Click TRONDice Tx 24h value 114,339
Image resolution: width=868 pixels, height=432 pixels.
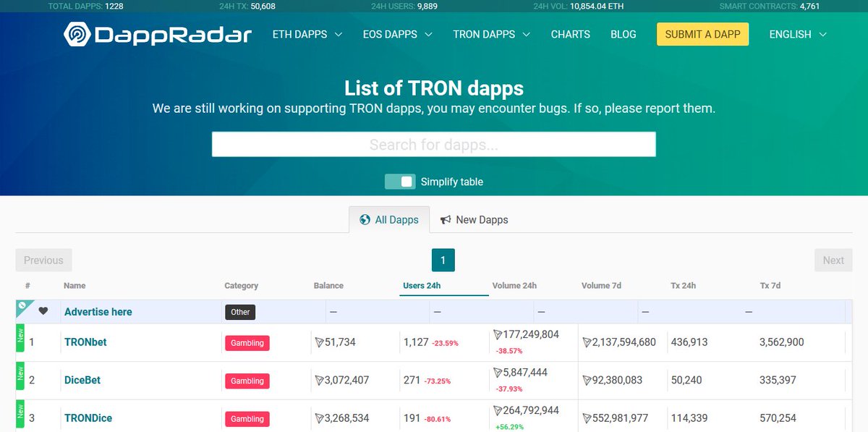click(689, 418)
